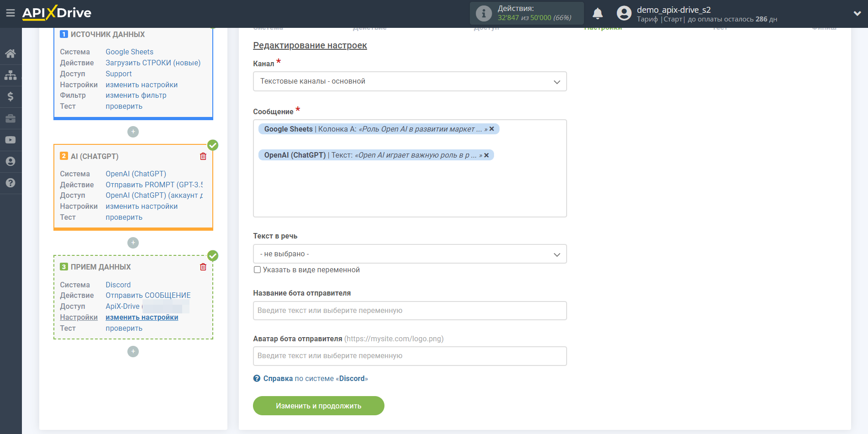The width and height of the screenshot is (868, 434).
Task: Click изменить настройки in AI block
Action: [x=142, y=206]
